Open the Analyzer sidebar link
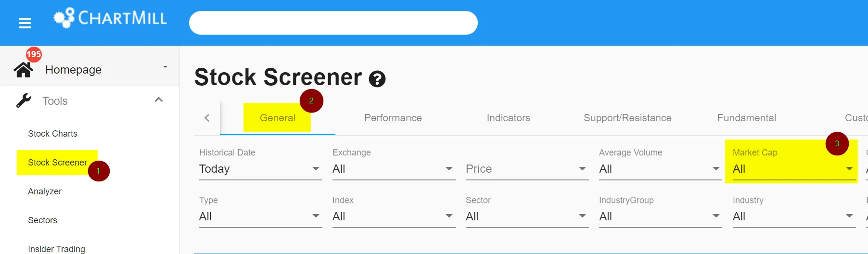868x254 pixels. pyautogui.click(x=45, y=191)
